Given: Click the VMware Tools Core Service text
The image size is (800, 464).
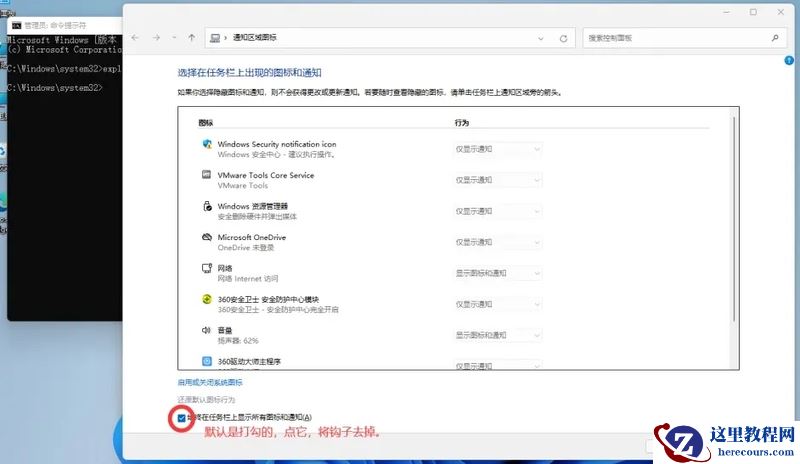Looking at the screenshot, I should [266, 175].
